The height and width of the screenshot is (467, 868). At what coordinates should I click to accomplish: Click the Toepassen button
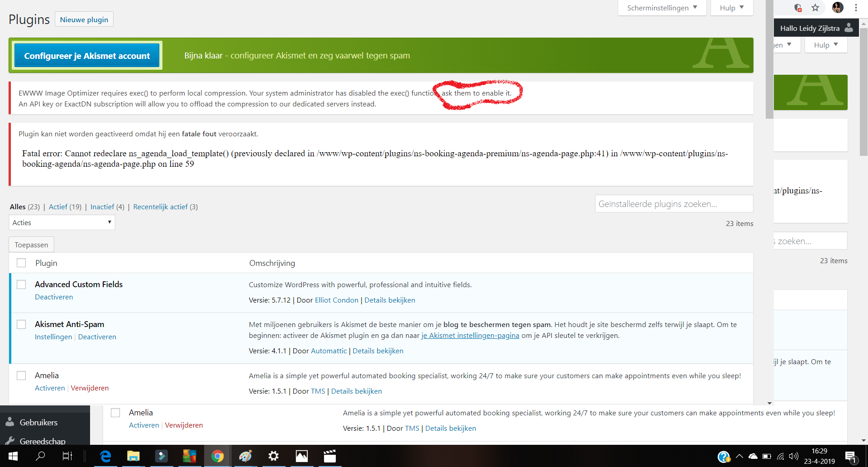tap(31, 245)
